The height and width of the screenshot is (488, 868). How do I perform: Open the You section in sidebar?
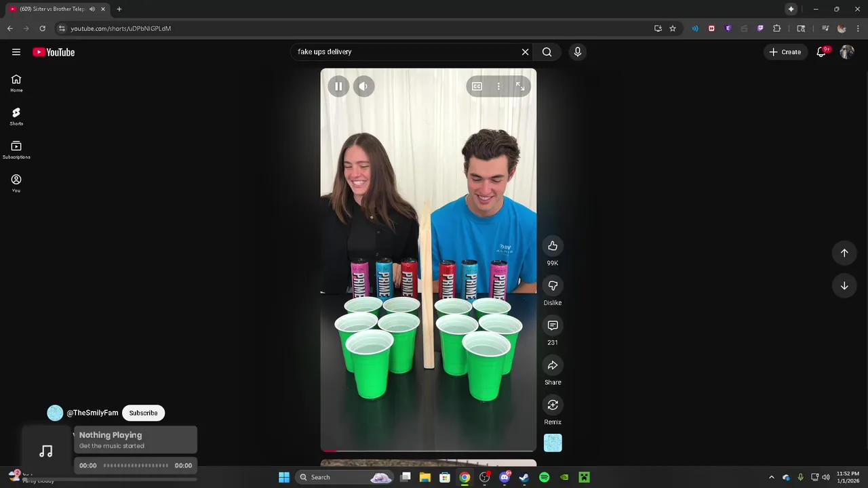coord(16,183)
